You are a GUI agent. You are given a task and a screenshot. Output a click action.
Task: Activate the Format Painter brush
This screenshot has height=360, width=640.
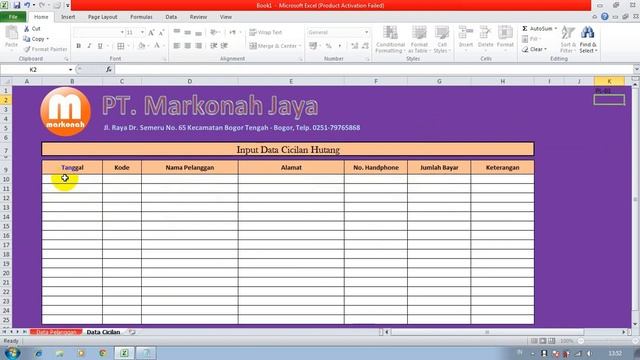(45, 49)
